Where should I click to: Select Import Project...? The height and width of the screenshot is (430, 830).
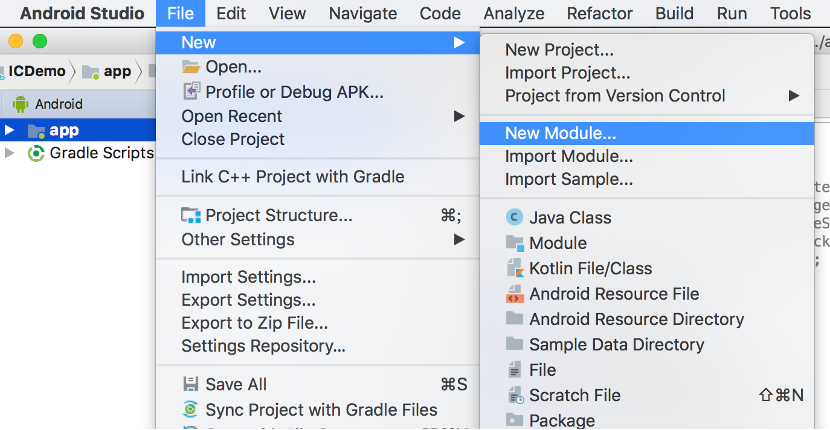(567, 73)
